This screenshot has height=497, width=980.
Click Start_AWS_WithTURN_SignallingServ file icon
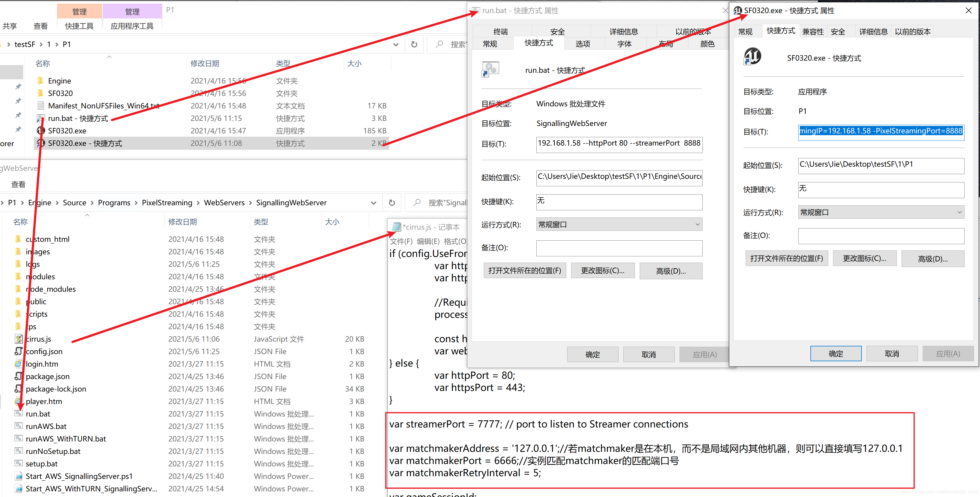coord(18,489)
